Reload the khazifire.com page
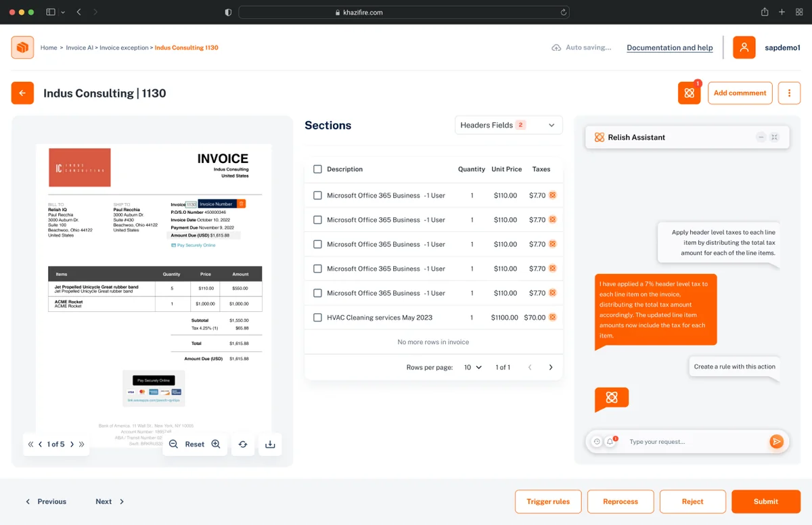Viewport: 812px width, 525px height. tap(563, 12)
